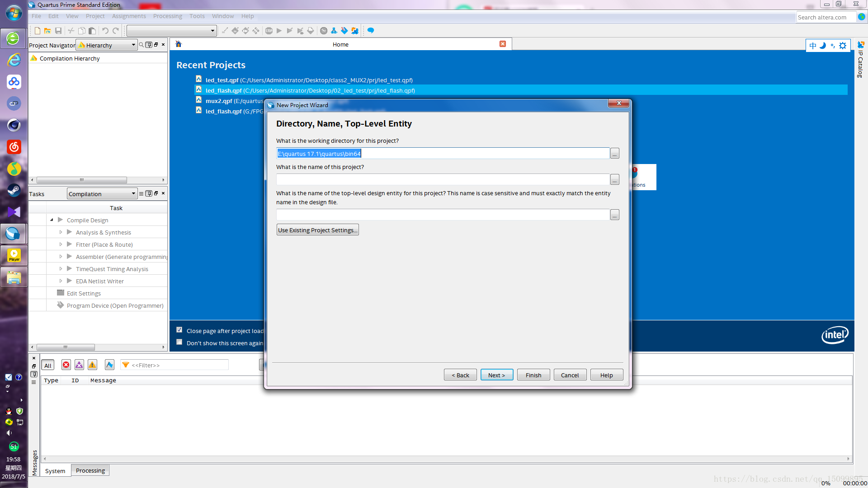Toggle 'Don't show this screen again' checkbox
The width and height of the screenshot is (868, 488).
click(x=179, y=342)
